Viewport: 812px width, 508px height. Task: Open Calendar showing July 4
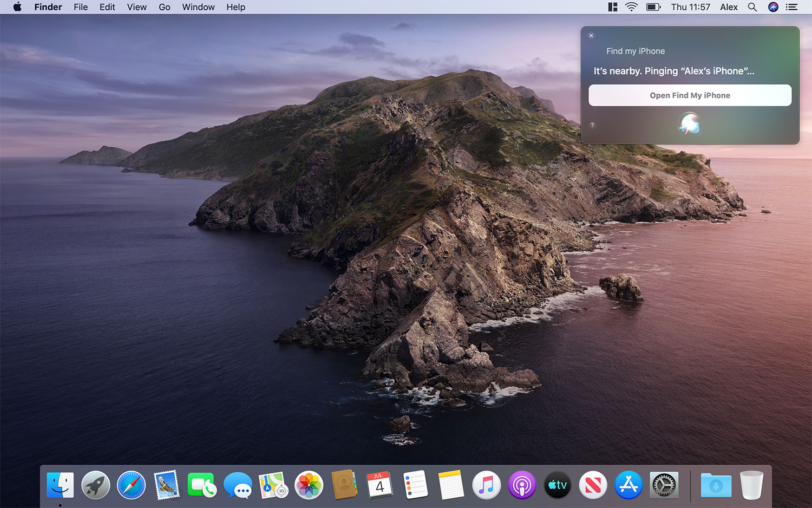coord(379,485)
